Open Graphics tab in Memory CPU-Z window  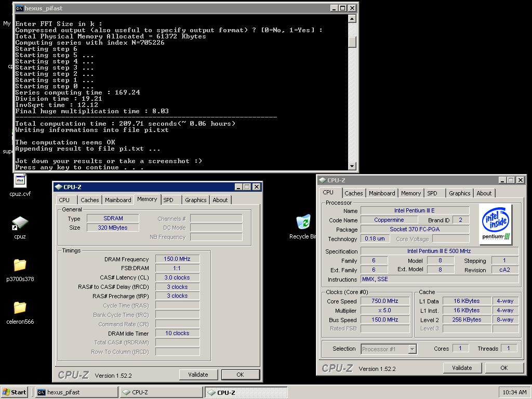196,200
